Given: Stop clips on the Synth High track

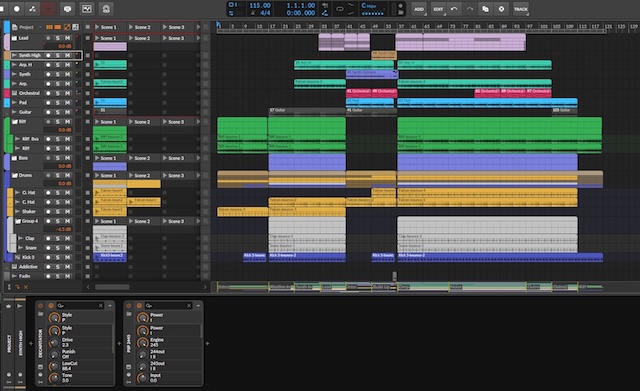Looking at the screenshot, I should click(87, 55).
